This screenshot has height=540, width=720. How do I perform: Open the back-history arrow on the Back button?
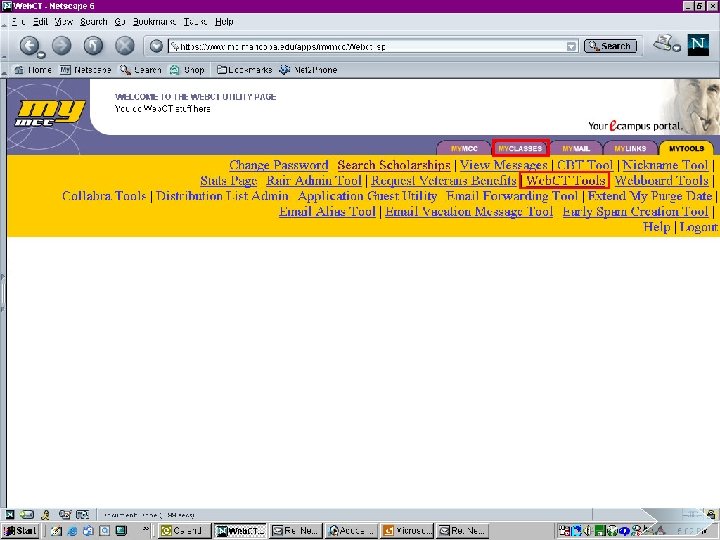tap(41, 55)
